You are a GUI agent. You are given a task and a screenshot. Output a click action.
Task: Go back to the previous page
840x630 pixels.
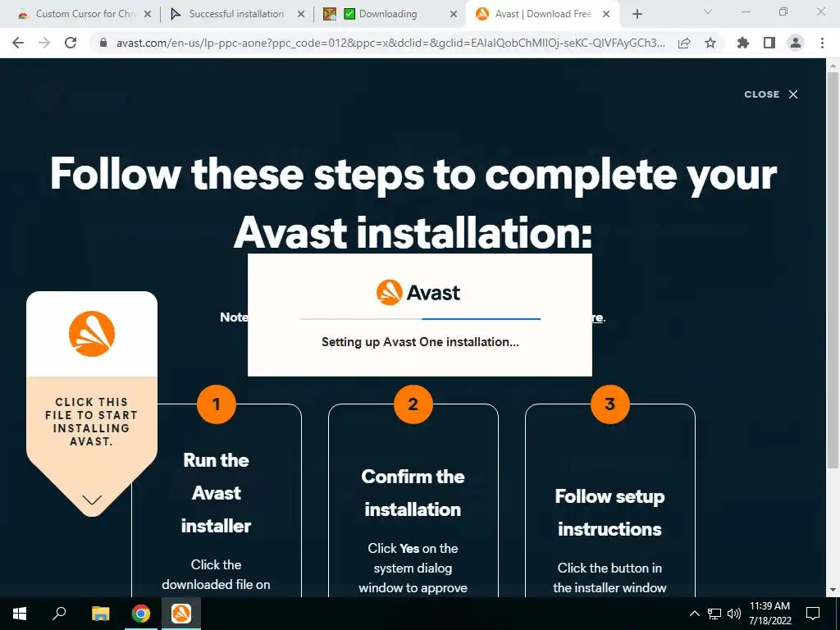(18, 43)
